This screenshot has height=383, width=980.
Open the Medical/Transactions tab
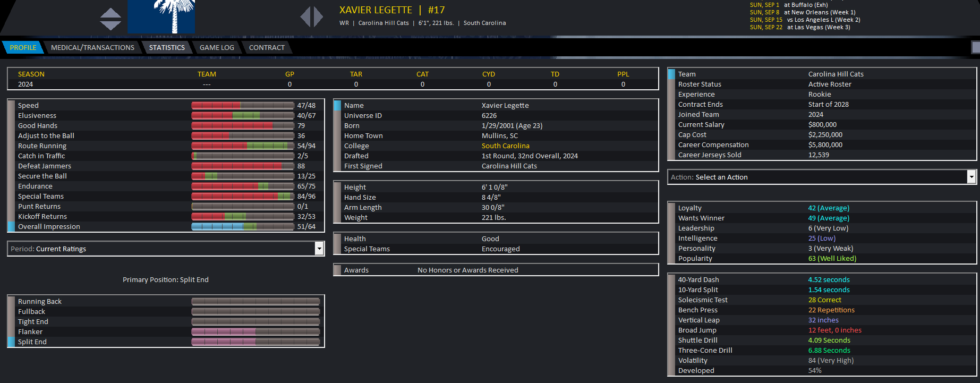click(92, 47)
